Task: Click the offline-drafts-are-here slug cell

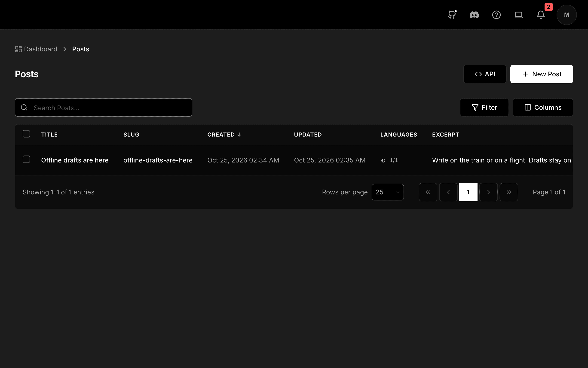Action: tap(158, 160)
